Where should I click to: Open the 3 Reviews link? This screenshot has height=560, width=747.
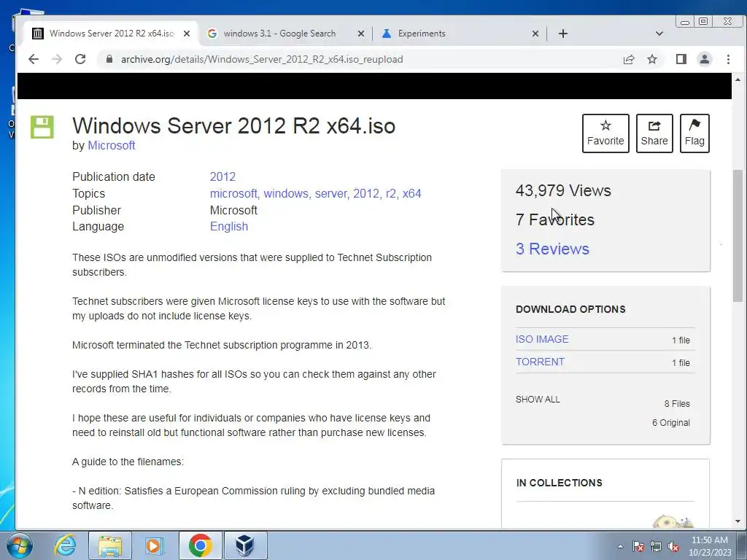(552, 249)
